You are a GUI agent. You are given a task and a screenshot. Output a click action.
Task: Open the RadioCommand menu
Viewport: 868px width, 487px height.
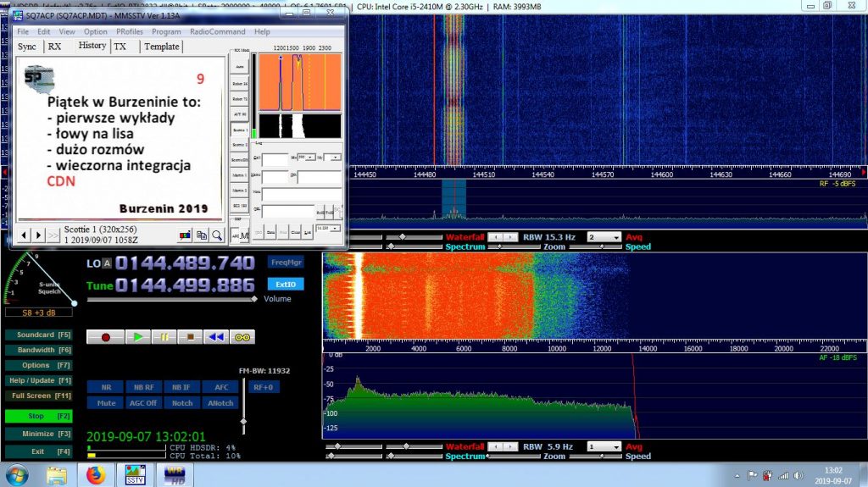218,31
